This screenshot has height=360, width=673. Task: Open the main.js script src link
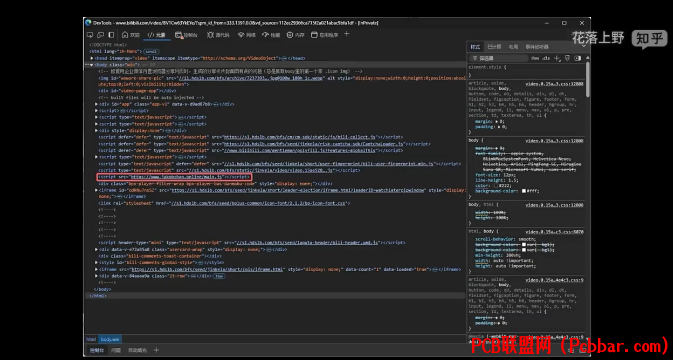point(176,177)
